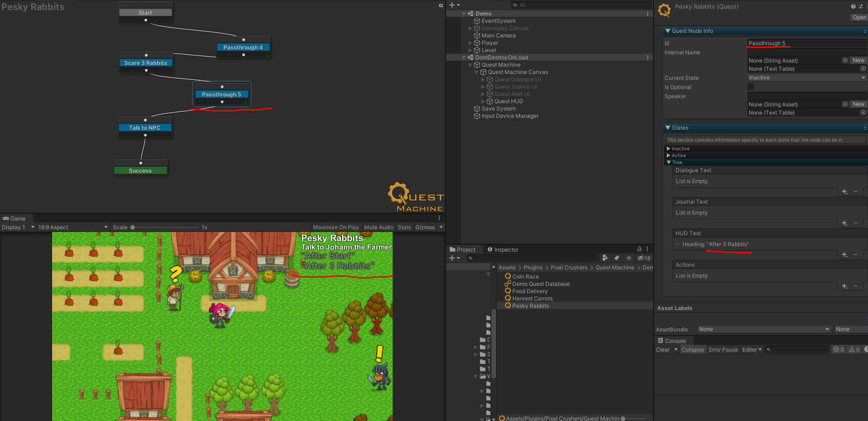Add entry to HUD Text list
Image resolution: width=868 pixels, height=421 pixels.
(x=844, y=255)
